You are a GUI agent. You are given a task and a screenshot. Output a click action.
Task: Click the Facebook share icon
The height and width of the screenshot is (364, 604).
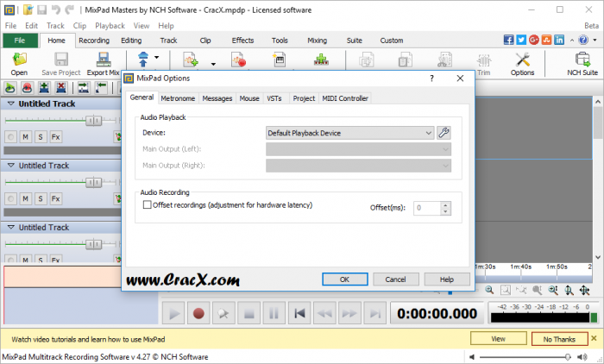tap(509, 40)
